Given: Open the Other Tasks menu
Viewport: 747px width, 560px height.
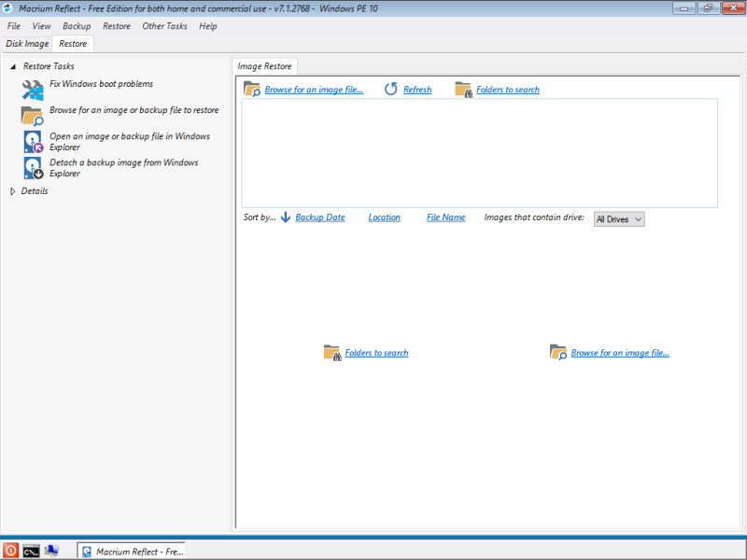Looking at the screenshot, I should point(164,26).
